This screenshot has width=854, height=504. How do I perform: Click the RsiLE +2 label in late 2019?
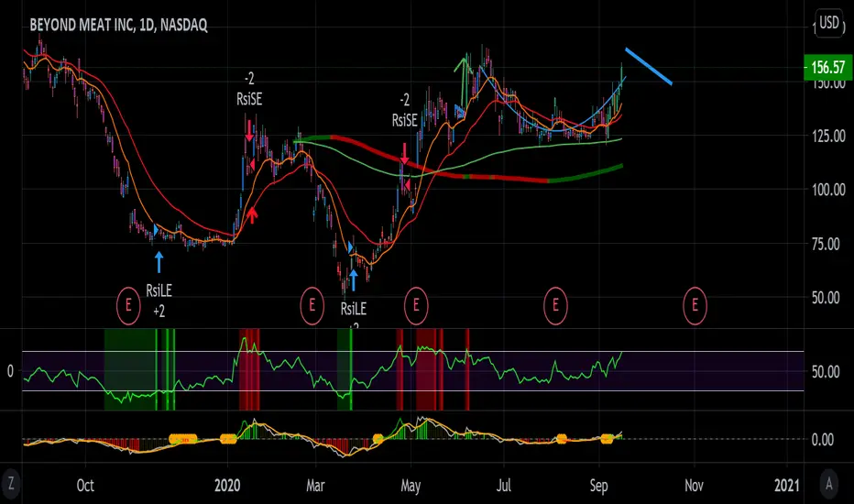(x=159, y=301)
